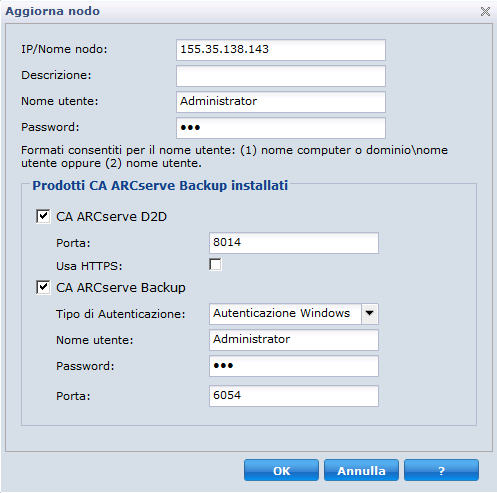Close the Aggiorna nodo dialog

(x=485, y=12)
